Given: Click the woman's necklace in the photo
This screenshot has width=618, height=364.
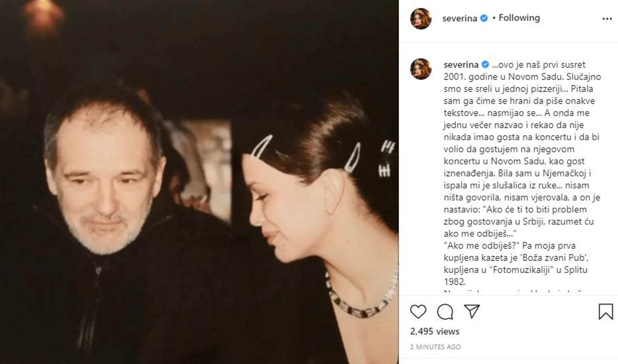Looking at the screenshot, I should (x=361, y=303).
